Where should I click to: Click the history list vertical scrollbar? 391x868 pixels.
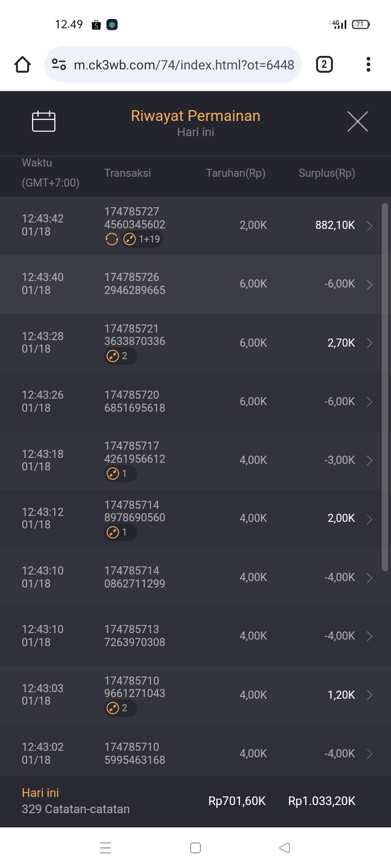[385, 387]
